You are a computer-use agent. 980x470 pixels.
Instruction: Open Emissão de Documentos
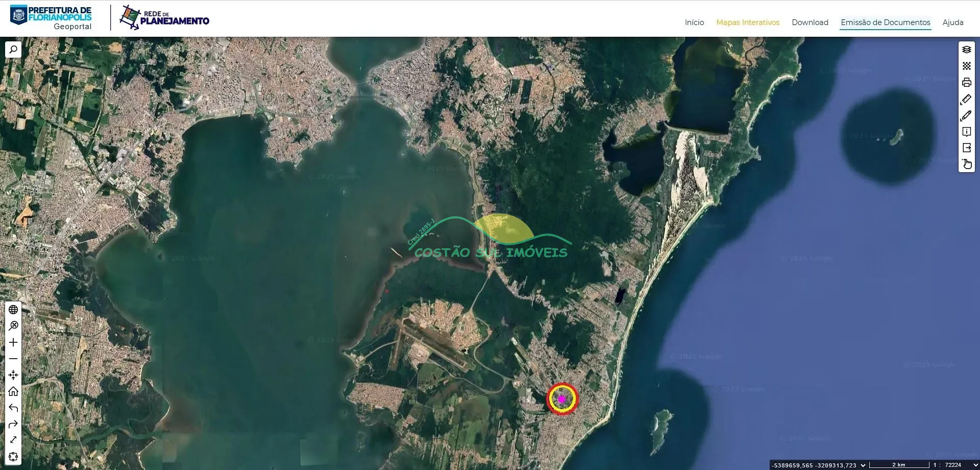(x=886, y=22)
